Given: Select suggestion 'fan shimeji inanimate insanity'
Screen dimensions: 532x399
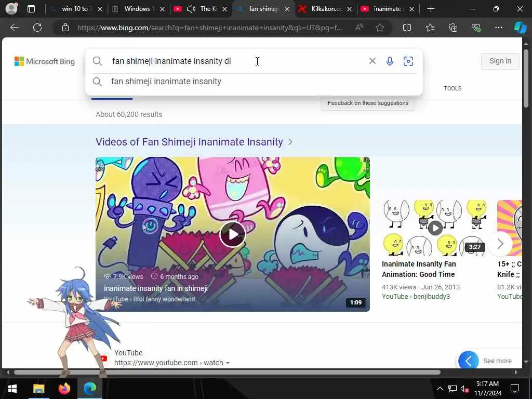Looking at the screenshot, I should point(166,82).
